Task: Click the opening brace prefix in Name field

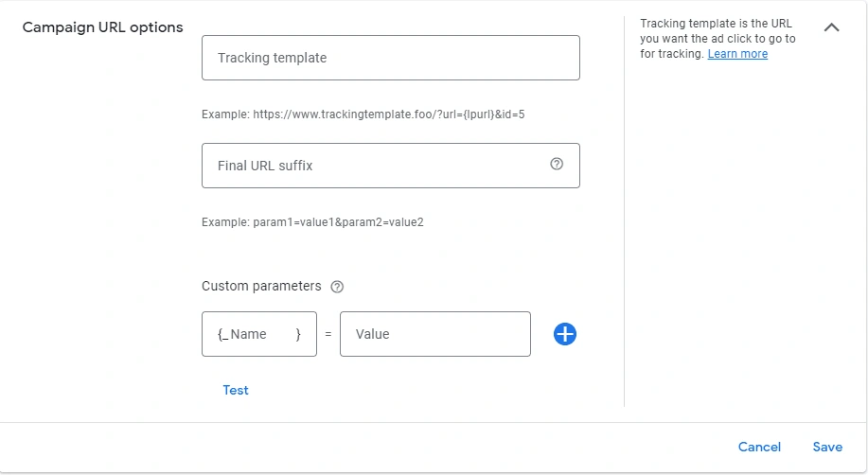Action: 223,334
